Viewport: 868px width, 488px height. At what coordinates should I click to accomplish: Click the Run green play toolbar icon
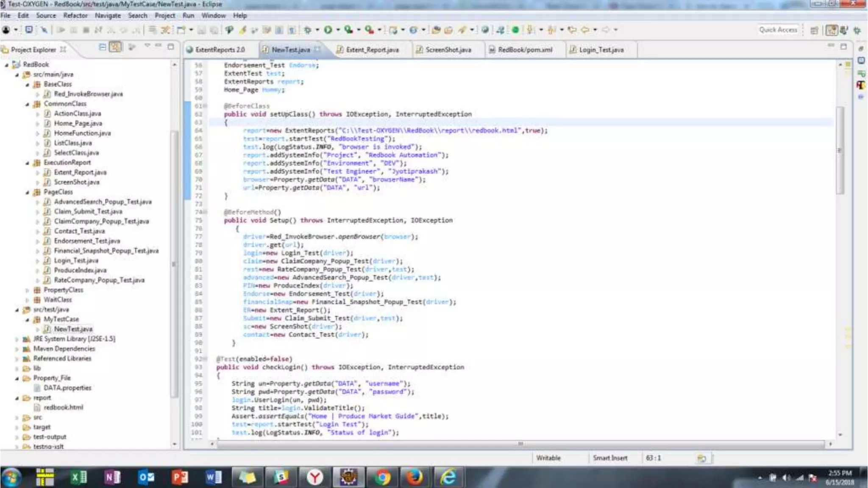[328, 30]
